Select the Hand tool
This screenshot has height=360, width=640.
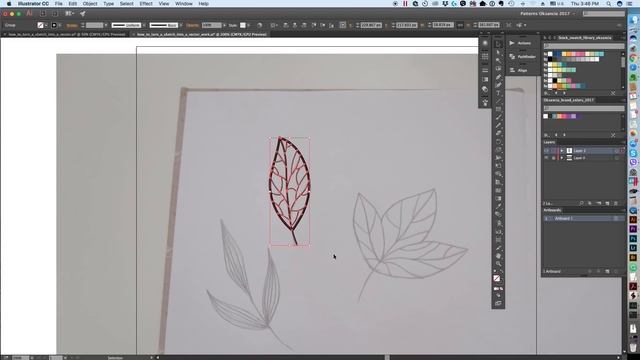[498, 256]
